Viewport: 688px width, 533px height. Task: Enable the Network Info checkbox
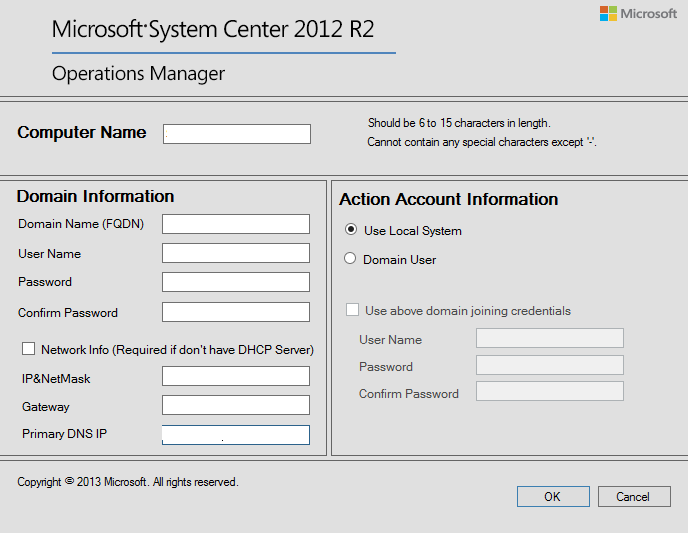28,349
